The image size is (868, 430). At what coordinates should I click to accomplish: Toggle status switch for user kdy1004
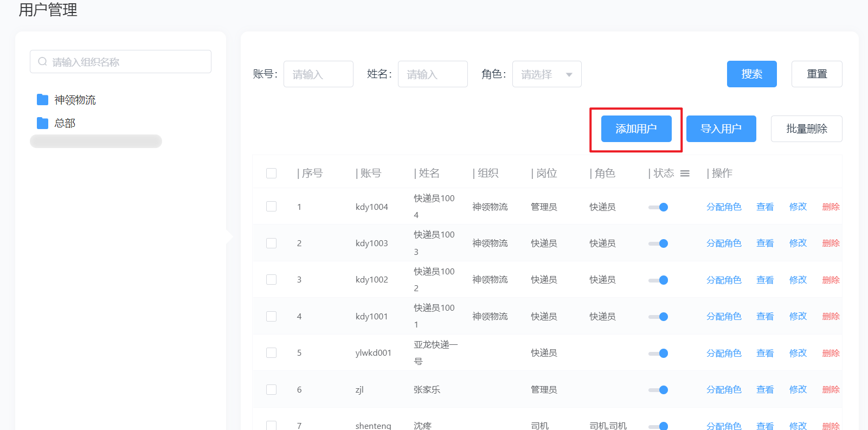point(658,207)
